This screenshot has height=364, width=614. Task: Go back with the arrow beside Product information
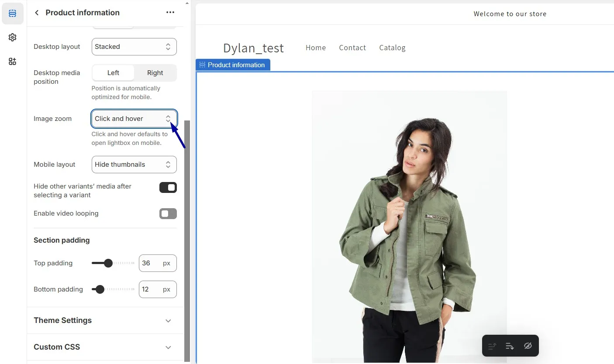37,13
